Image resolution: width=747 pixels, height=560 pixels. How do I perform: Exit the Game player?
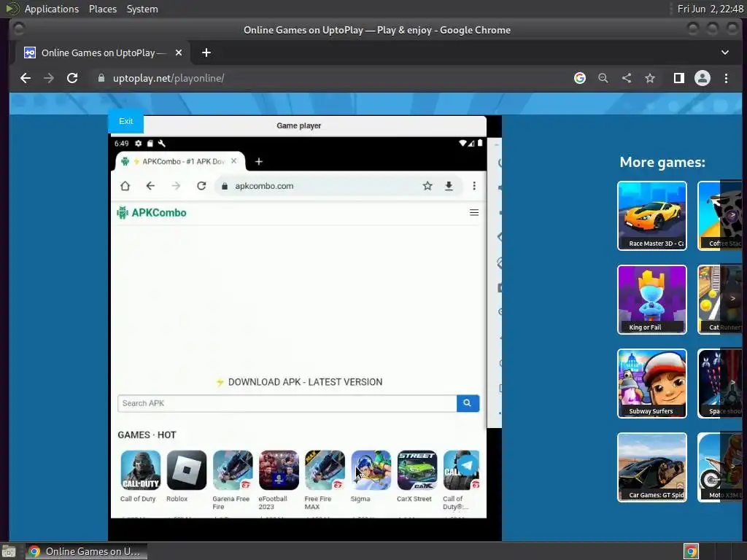pos(125,122)
